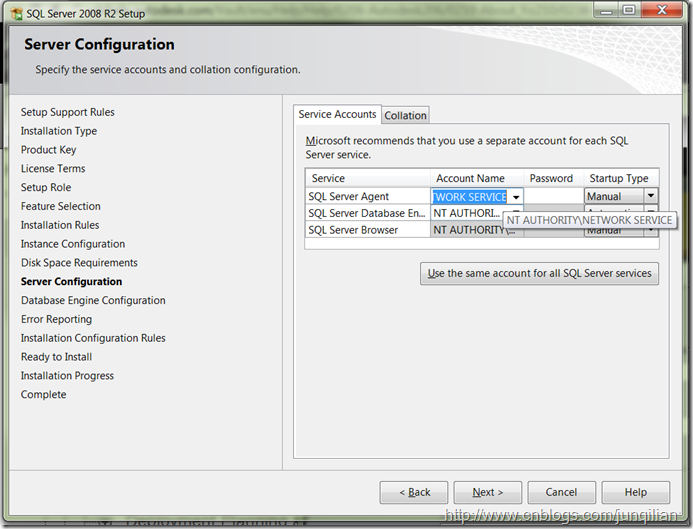Click the Password column header
The image size is (693, 529).
click(x=551, y=178)
